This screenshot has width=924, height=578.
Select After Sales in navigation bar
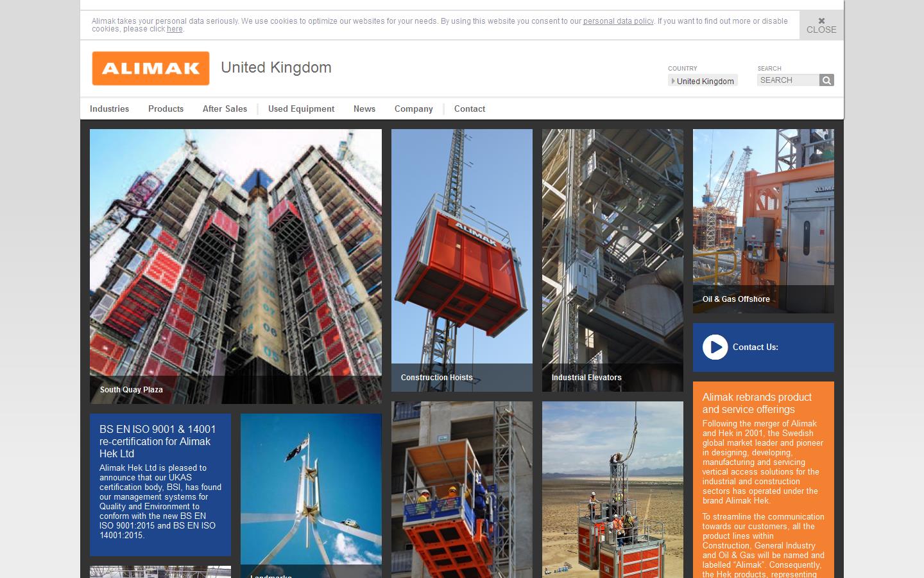[225, 109]
